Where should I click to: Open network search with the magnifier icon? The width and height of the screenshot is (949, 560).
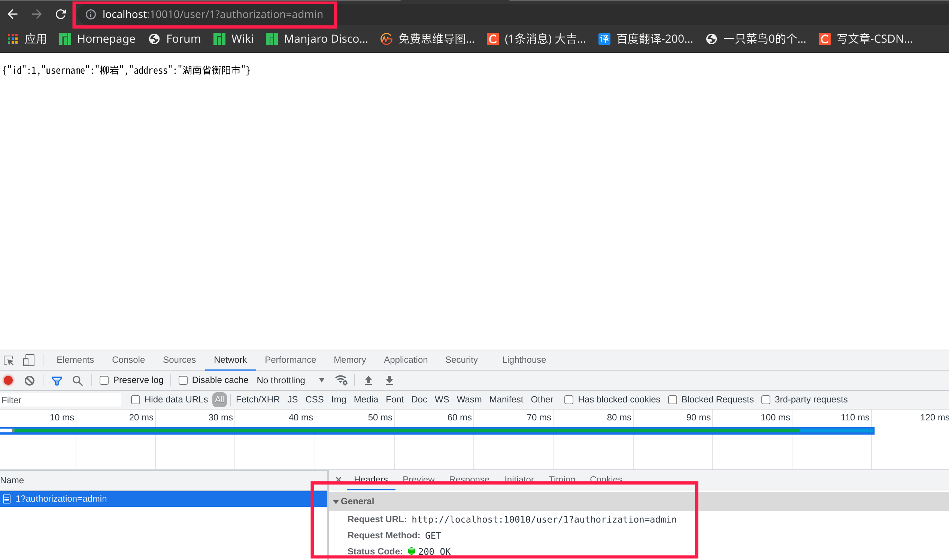click(x=78, y=381)
